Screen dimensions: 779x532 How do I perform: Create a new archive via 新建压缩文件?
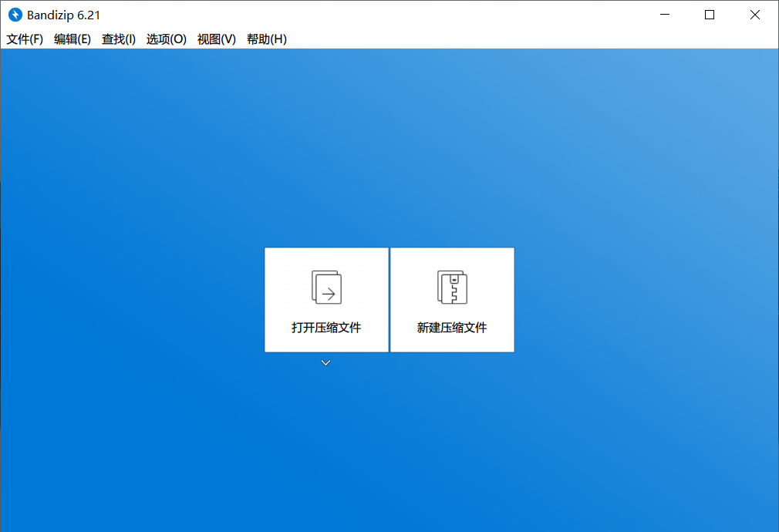452,300
